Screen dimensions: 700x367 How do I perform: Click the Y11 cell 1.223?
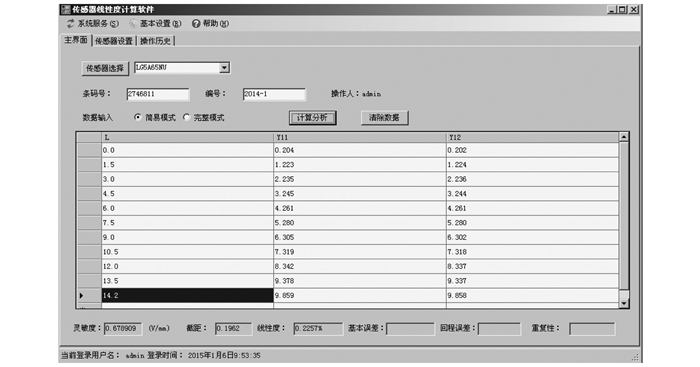point(360,165)
